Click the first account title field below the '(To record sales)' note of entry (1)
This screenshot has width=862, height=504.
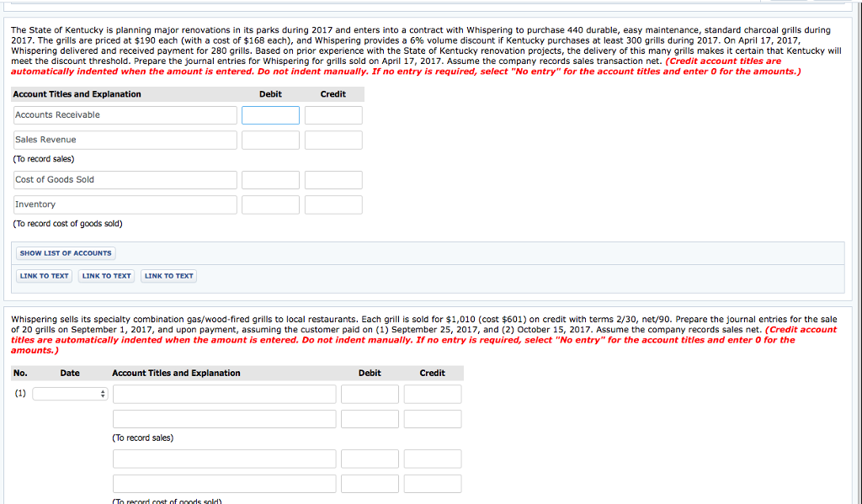tap(224, 459)
